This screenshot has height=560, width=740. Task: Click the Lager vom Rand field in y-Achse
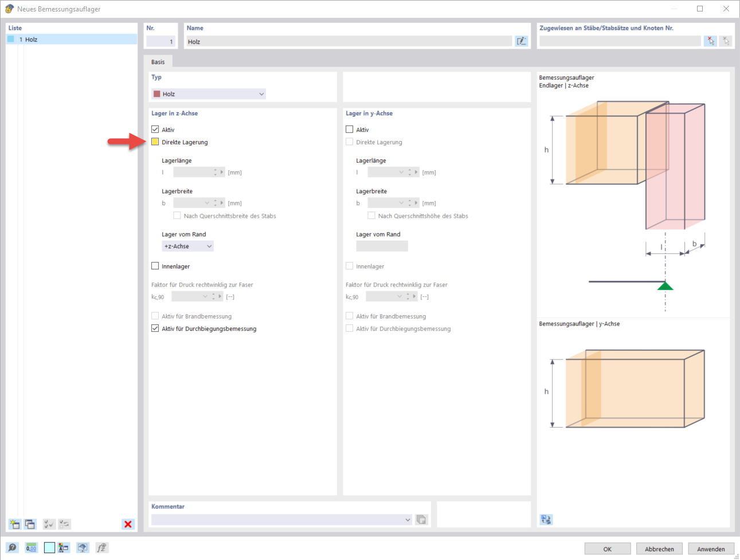click(382, 246)
